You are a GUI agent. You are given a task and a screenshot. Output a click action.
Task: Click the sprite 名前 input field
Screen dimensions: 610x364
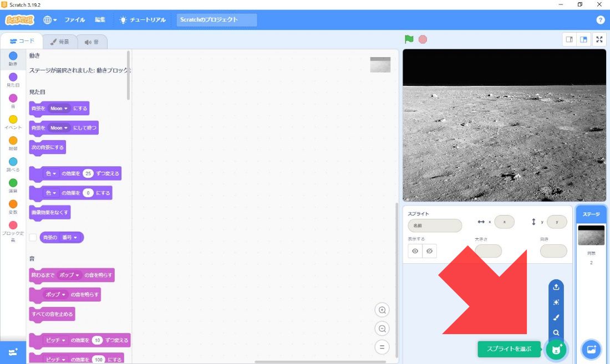(x=435, y=225)
